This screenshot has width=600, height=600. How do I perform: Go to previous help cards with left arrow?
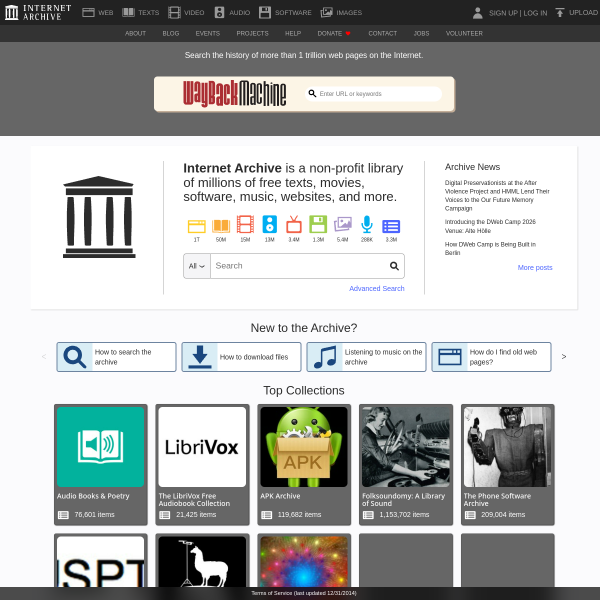pos(44,357)
